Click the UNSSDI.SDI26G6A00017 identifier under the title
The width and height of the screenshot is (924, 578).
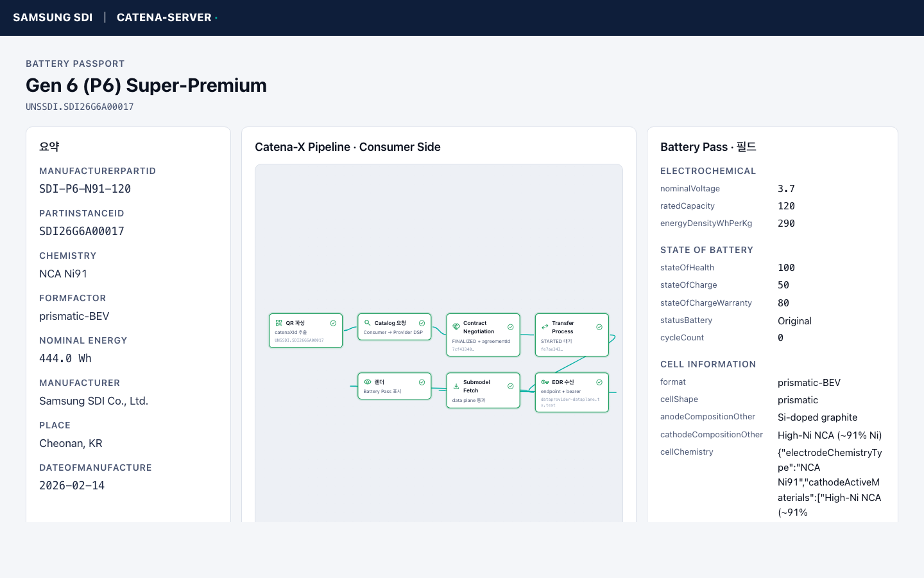[x=80, y=107]
